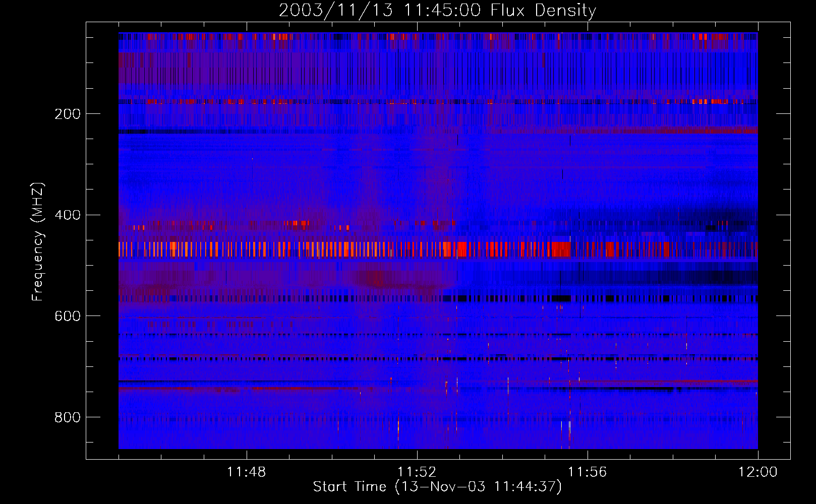Click the 600 frequency tick label
The height and width of the screenshot is (504, 816).
pyautogui.click(x=68, y=316)
